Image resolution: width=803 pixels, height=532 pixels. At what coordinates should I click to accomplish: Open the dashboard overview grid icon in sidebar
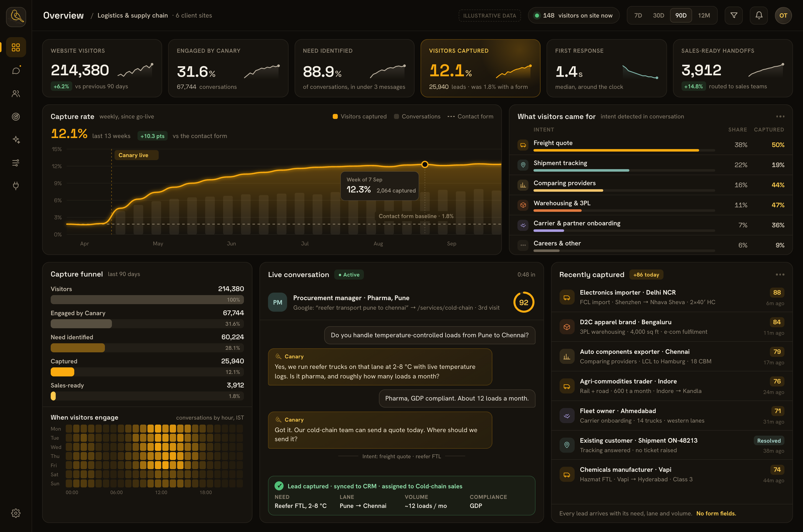[16, 47]
